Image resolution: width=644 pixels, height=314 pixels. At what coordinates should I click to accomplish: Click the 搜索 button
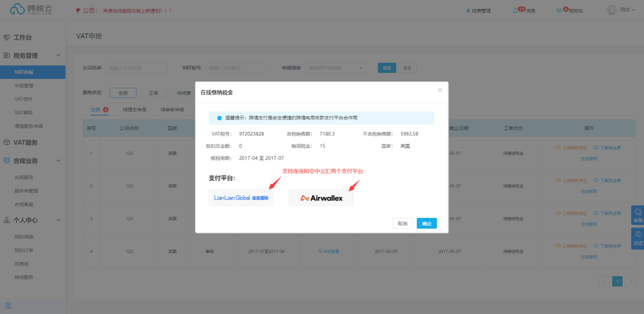387,68
